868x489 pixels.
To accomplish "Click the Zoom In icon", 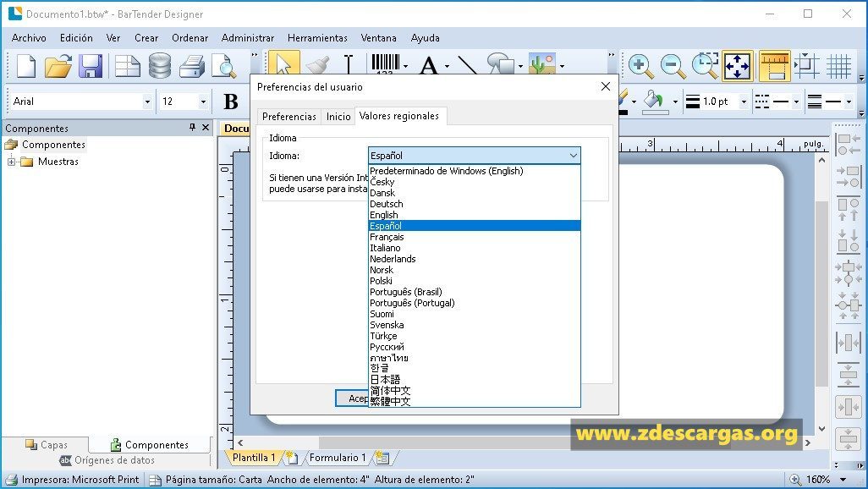I will 640,66.
